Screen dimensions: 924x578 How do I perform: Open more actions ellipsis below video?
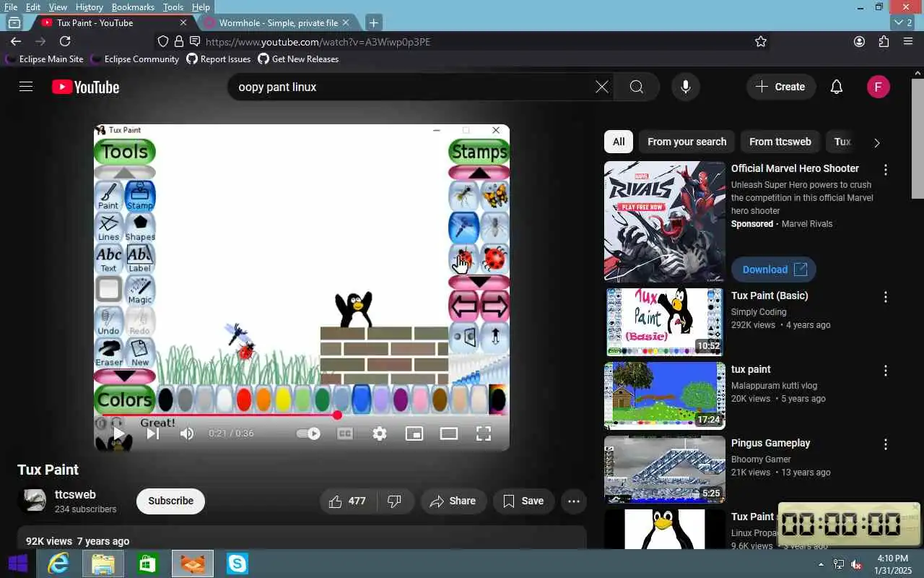coord(574,501)
